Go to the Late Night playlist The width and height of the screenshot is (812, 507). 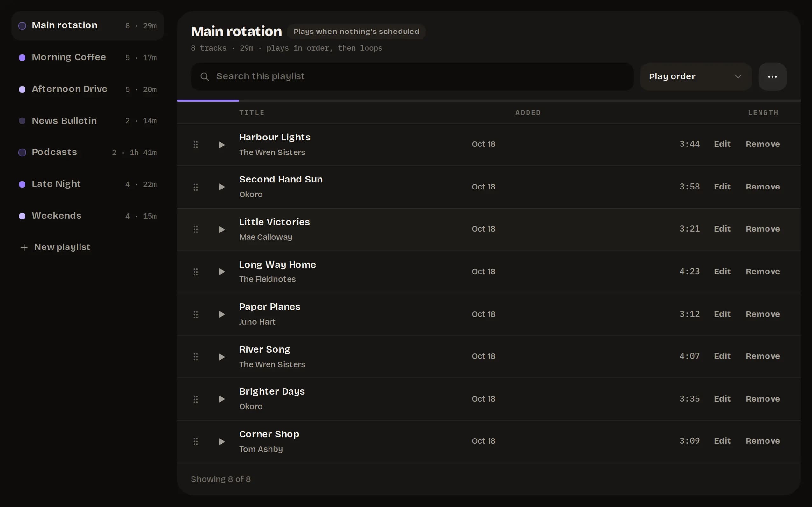pyautogui.click(x=87, y=184)
